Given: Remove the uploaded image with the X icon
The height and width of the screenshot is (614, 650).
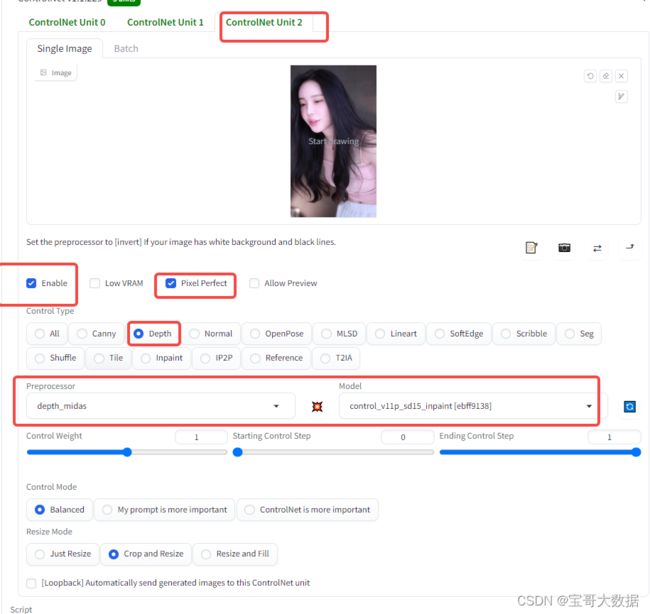Looking at the screenshot, I should 621,76.
